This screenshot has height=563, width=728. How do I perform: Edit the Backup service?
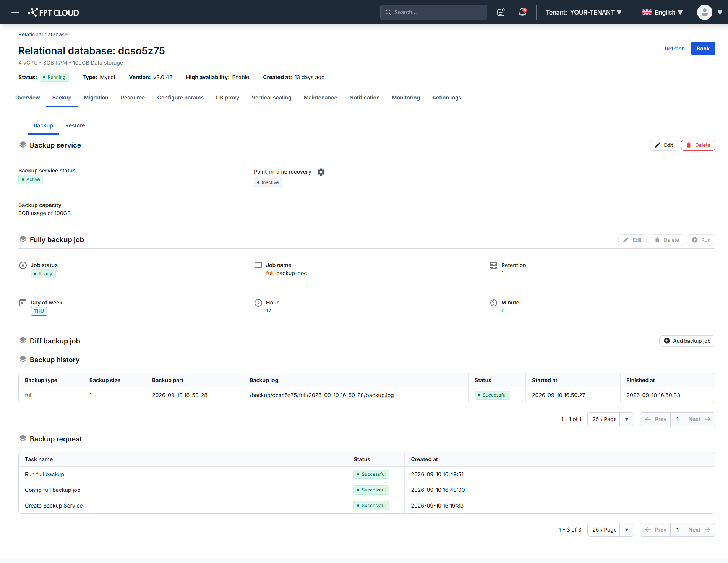[664, 145]
